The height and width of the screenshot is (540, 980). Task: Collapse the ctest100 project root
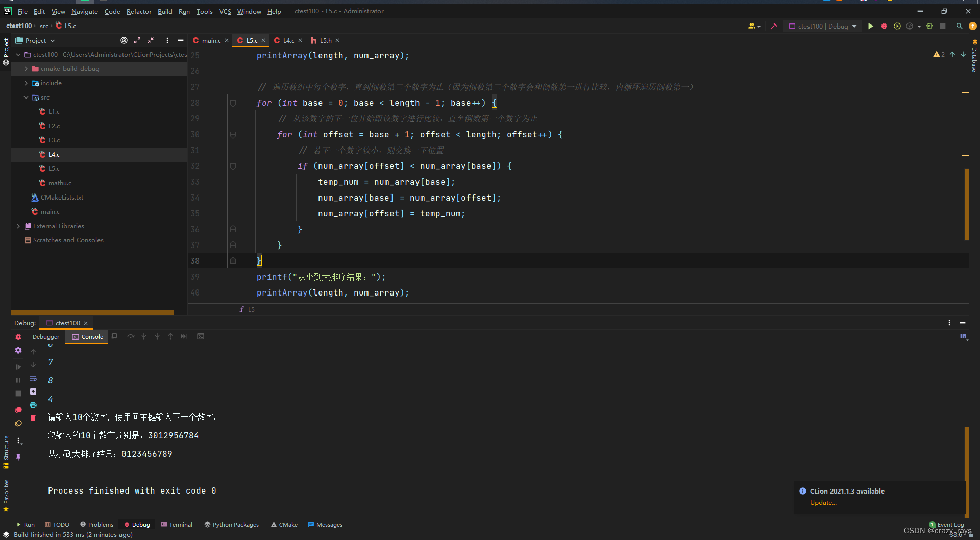18,54
